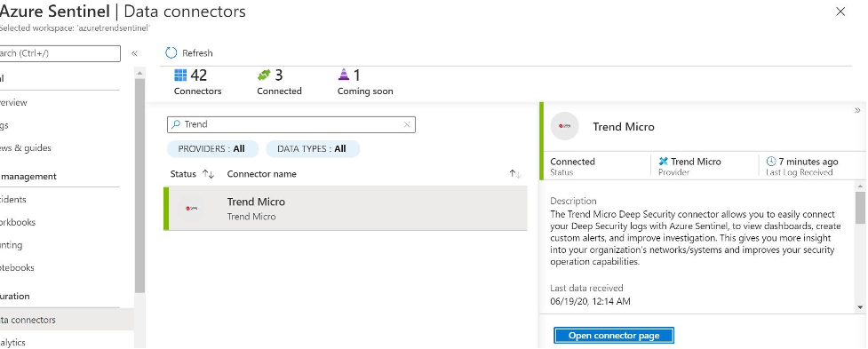Image resolution: width=868 pixels, height=349 pixels.
Task: Collapse sidebar using double chevron icon
Action: (134, 53)
